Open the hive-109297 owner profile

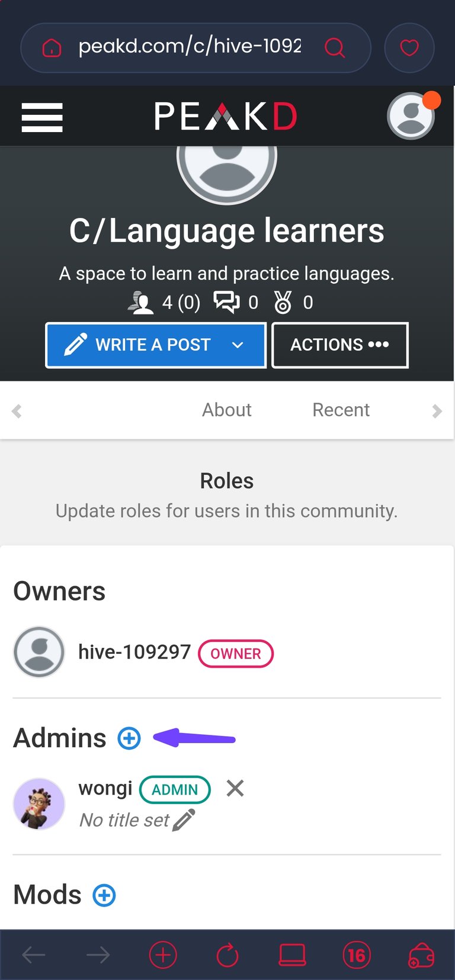pos(134,652)
